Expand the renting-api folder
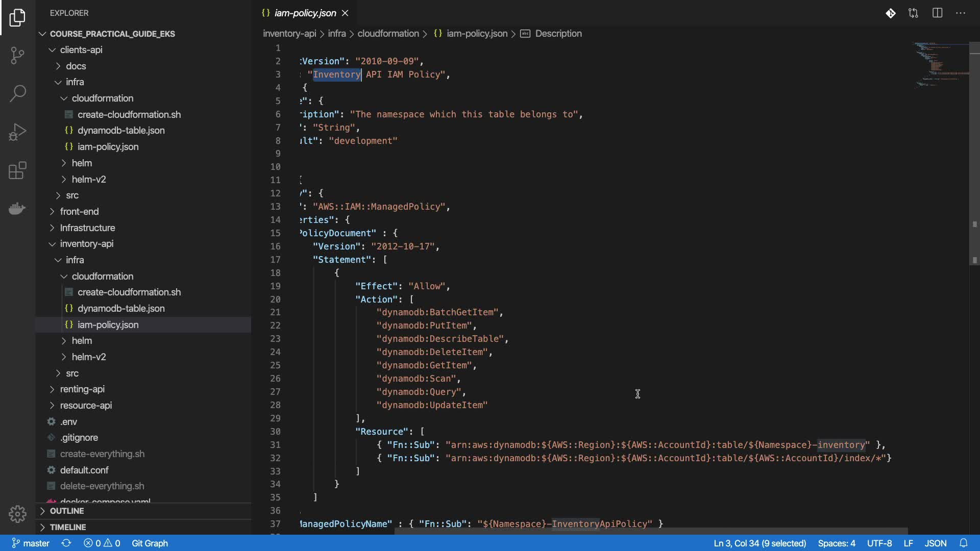Image resolution: width=980 pixels, height=551 pixels. (82, 389)
